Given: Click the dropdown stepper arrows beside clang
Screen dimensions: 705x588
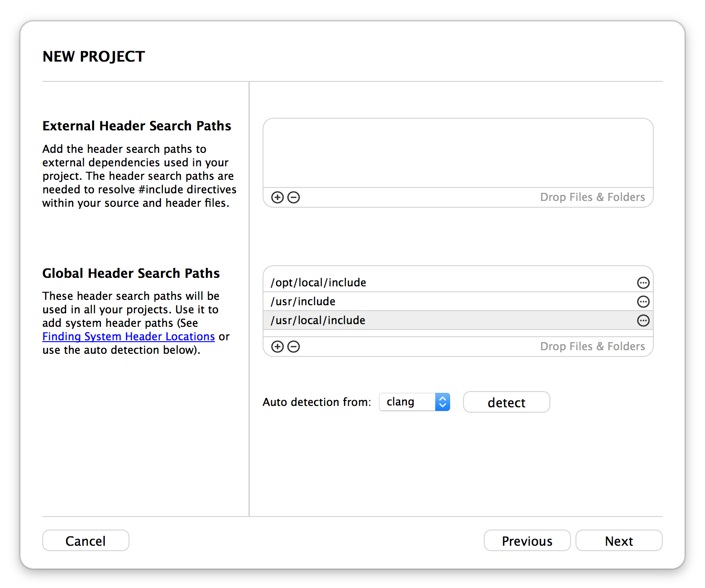Looking at the screenshot, I should click(442, 402).
